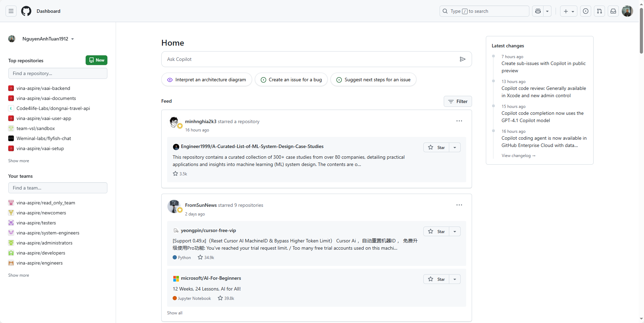644x323 pixels.
Task: Open the Pull requests icon in header
Action: (x=599, y=11)
